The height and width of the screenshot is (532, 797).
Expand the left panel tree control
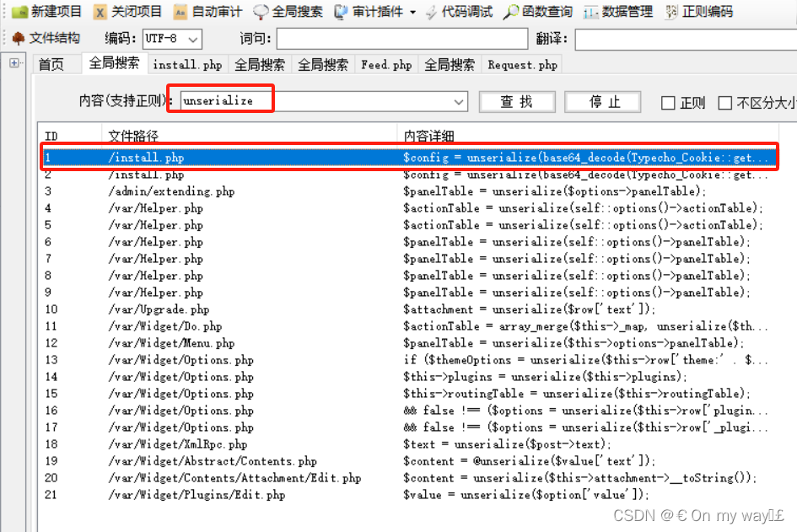click(x=14, y=62)
